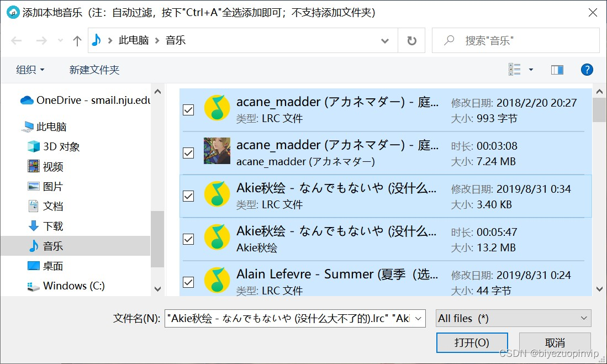Open the 视频 folder in sidebar
Viewport: 607px width, 364px height.
(x=46, y=166)
